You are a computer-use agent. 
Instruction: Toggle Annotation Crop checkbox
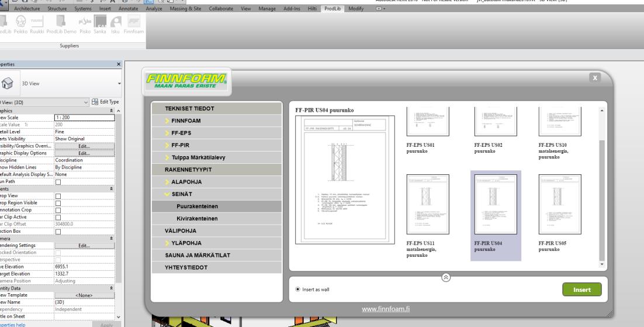pyautogui.click(x=58, y=210)
